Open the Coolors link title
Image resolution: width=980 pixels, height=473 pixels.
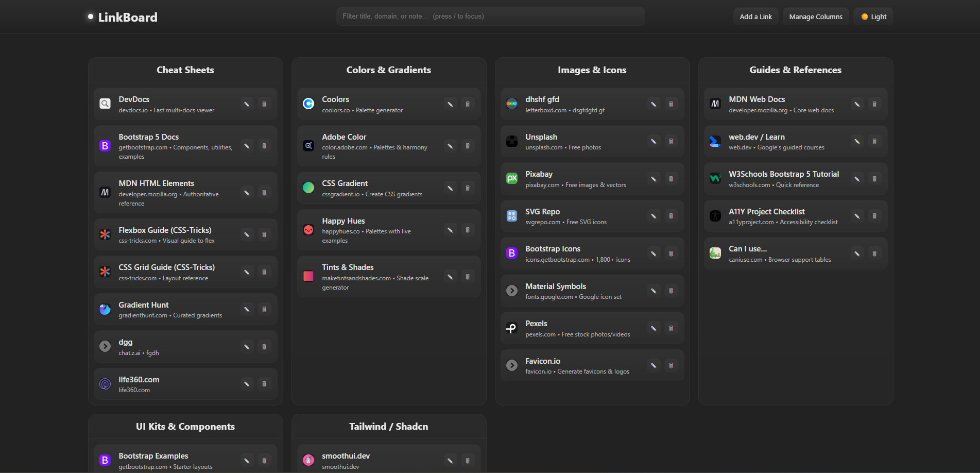pyautogui.click(x=335, y=99)
